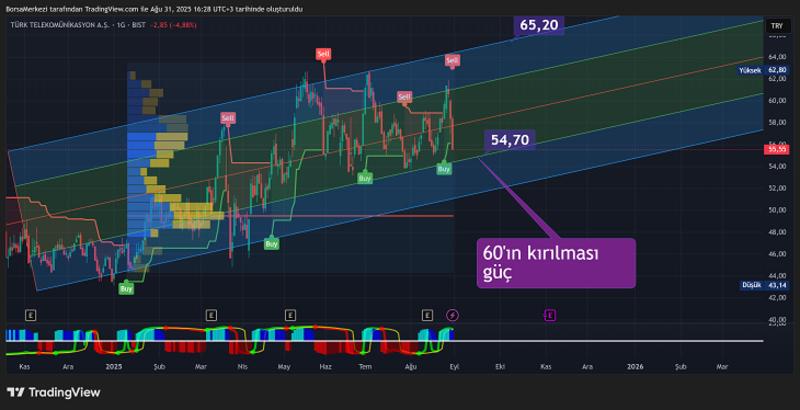Click the red 55,55 current price tag

tap(777, 149)
